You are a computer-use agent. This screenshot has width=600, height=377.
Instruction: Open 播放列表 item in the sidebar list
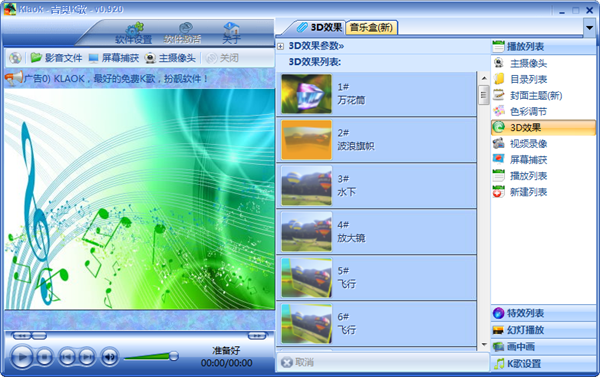click(543, 176)
